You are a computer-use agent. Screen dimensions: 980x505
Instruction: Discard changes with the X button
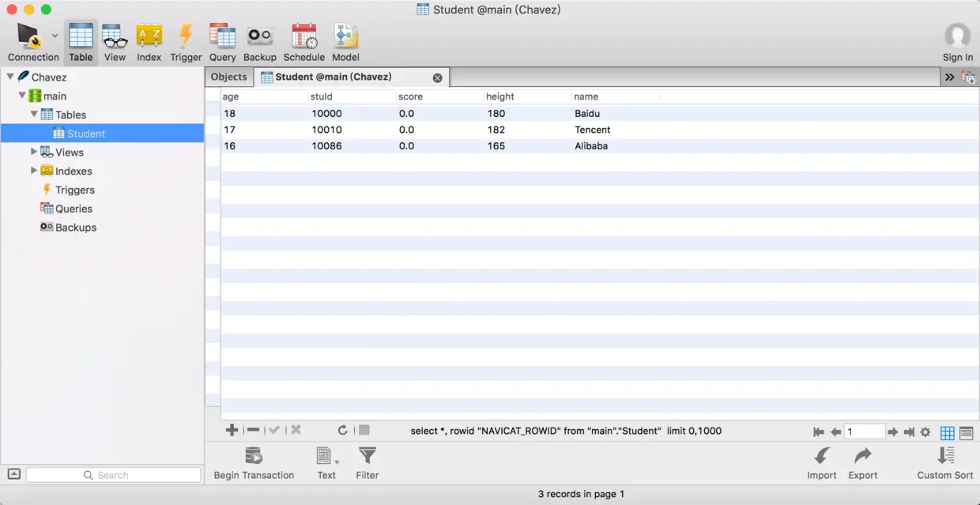click(x=296, y=430)
